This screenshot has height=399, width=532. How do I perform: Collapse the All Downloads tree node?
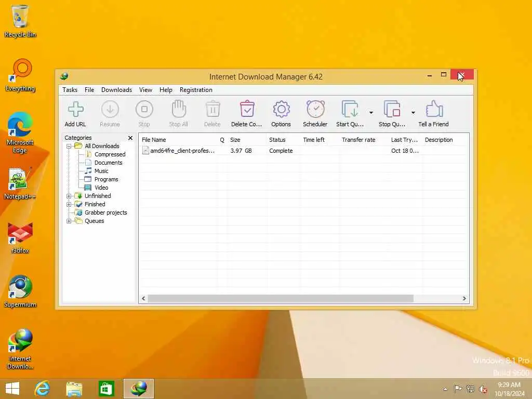point(69,146)
